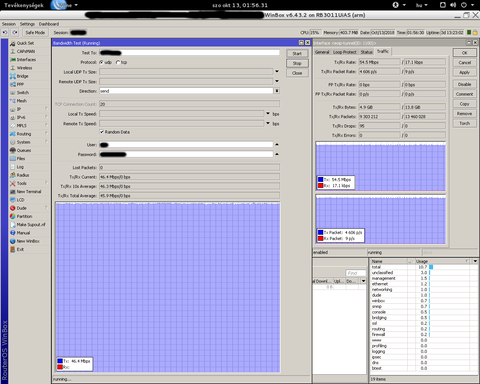Open New WinBox

(x=28, y=241)
